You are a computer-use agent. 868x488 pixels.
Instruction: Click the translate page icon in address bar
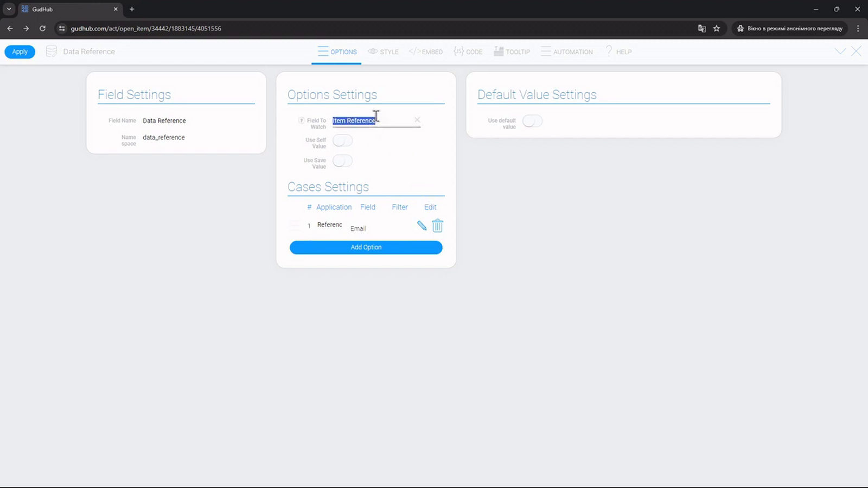(x=702, y=28)
